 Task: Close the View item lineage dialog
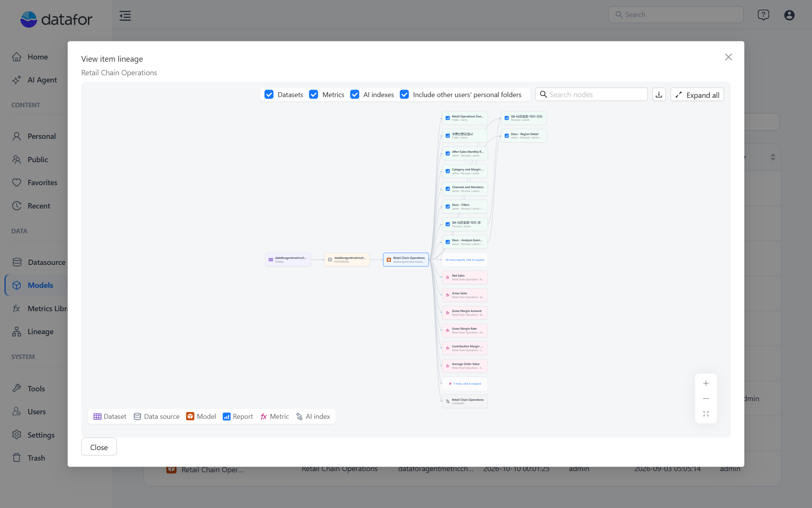(x=729, y=57)
